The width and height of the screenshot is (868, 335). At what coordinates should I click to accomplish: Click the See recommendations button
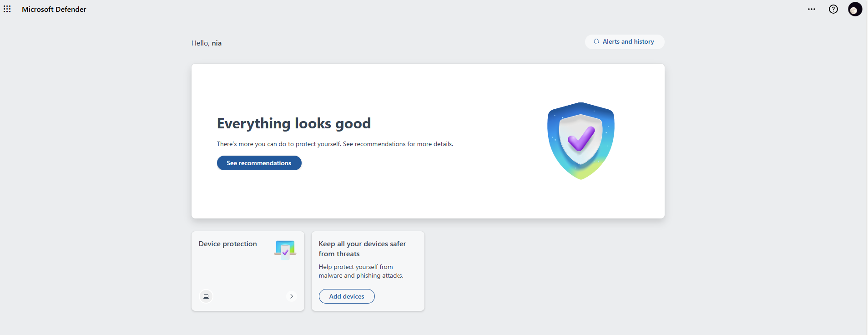coord(259,163)
